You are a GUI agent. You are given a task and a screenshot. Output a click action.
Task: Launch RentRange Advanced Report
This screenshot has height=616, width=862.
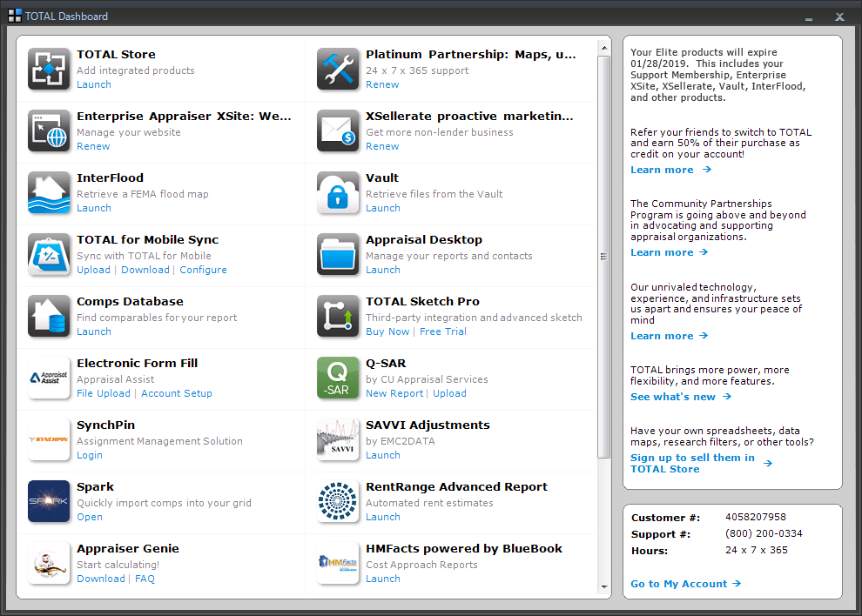(383, 517)
